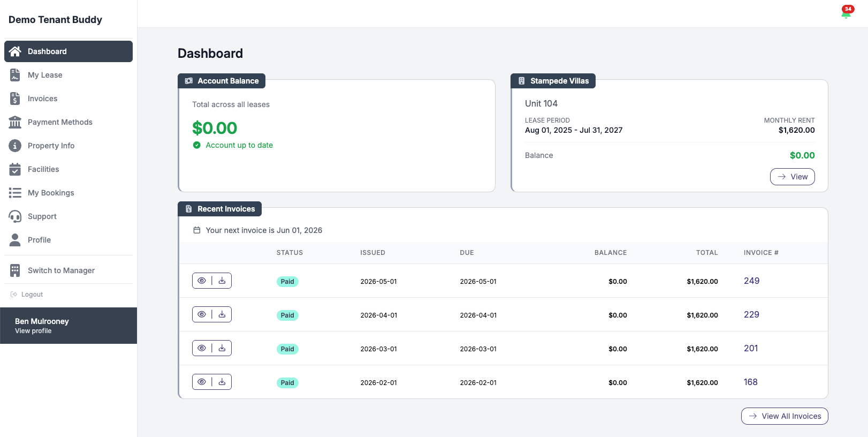Click the BALANCE column header

coord(611,253)
